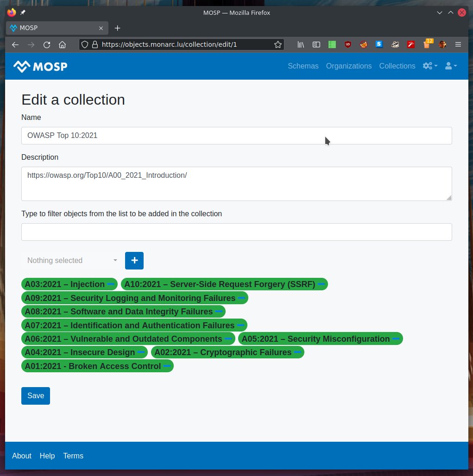Screen dimensions: 473x476
Task: Open extension with 12 badge
Action: tap(427, 44)
